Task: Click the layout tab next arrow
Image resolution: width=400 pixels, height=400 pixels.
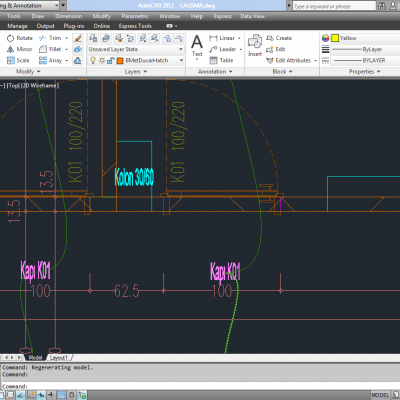Action: pyautogui.click(x=13, y=358)
